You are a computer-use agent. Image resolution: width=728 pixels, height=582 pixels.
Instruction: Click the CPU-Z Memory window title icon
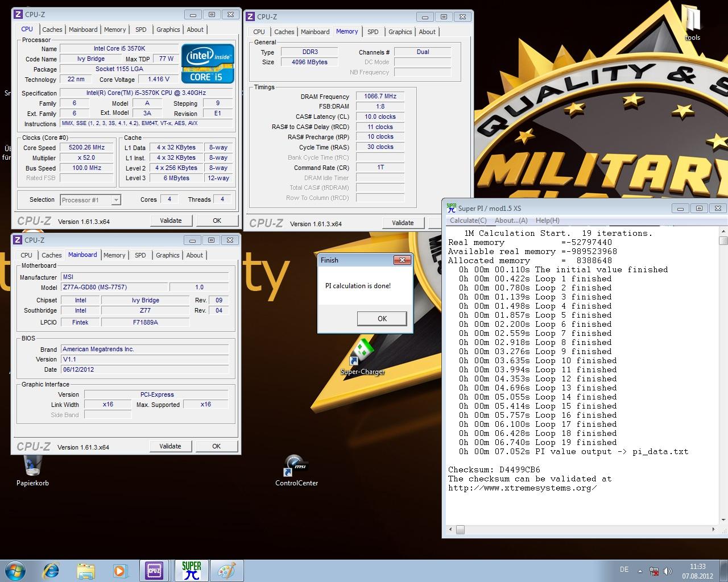(x=251, y=16)
